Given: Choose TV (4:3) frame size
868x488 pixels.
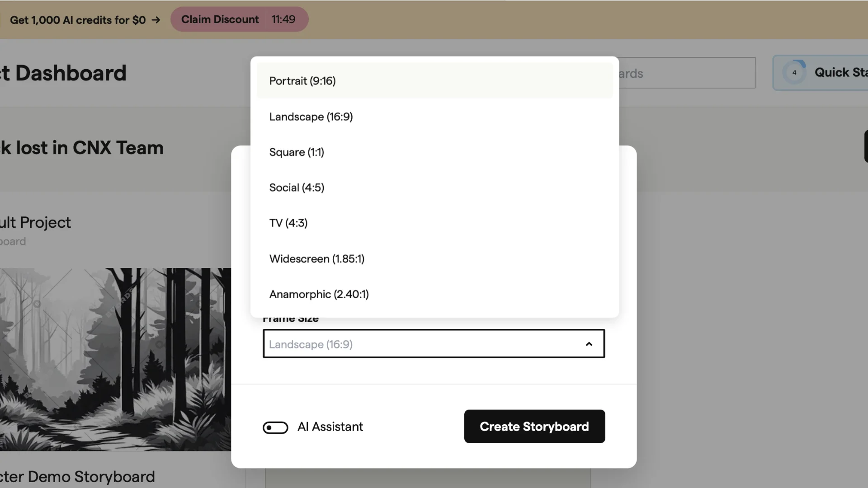Looking at the screenshot, I should (x=288, y=223).
